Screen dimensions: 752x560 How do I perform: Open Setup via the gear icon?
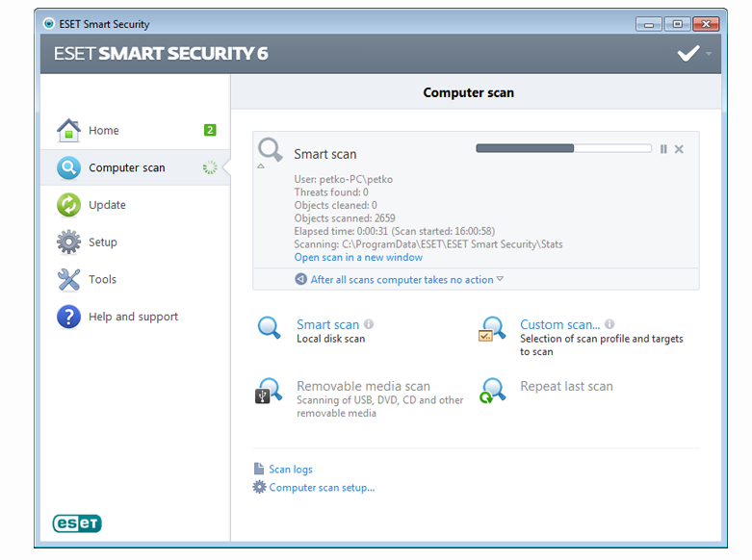tap(68, 242)
